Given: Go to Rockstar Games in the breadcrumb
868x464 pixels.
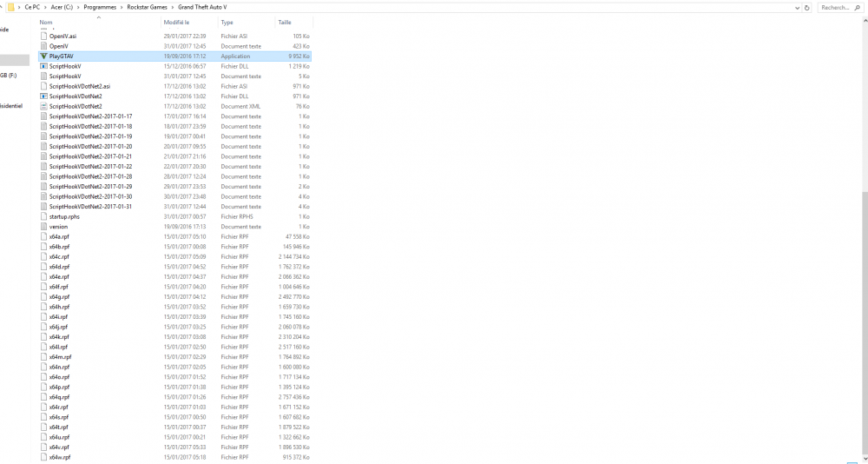Looking at the screenshot, I should pos(148,7).
